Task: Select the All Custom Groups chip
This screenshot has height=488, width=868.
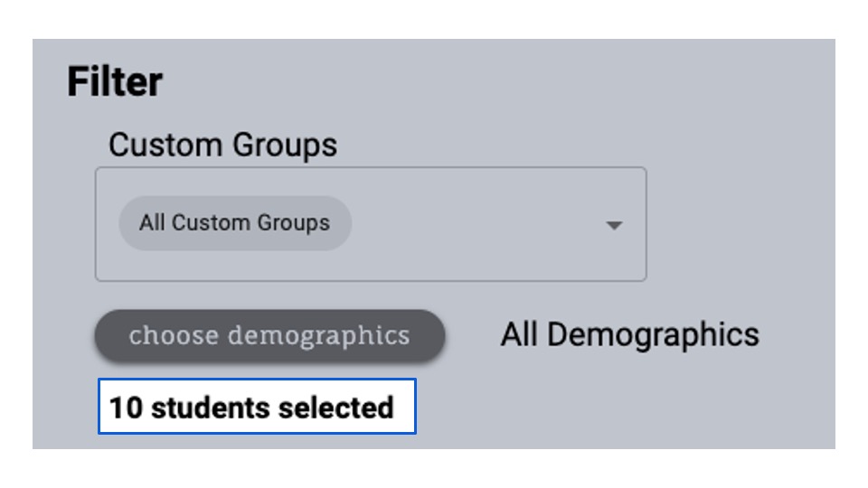Action: tap(234, 223)
